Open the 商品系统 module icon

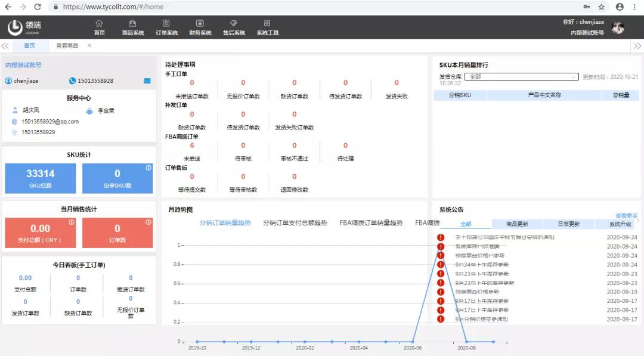click(x=132, y=24)
